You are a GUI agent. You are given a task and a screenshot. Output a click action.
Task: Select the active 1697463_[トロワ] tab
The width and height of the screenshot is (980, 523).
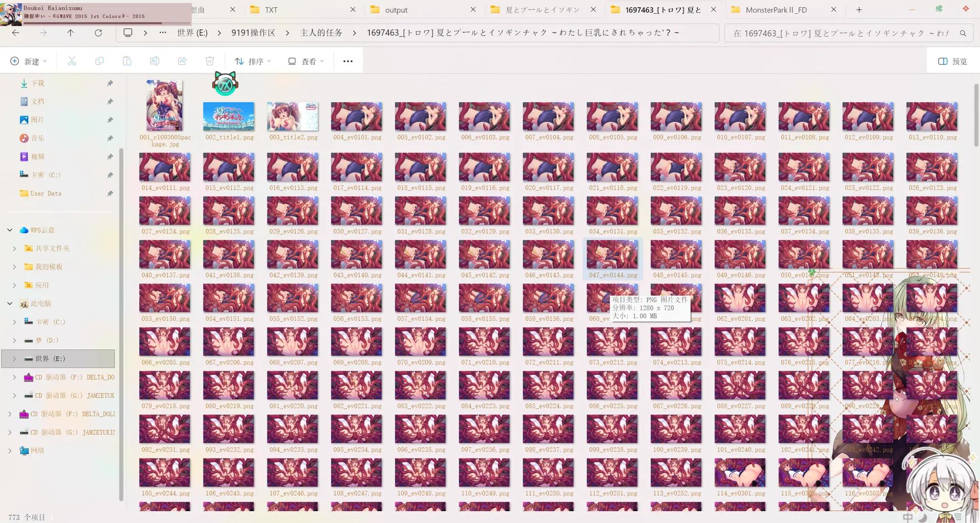663,10
